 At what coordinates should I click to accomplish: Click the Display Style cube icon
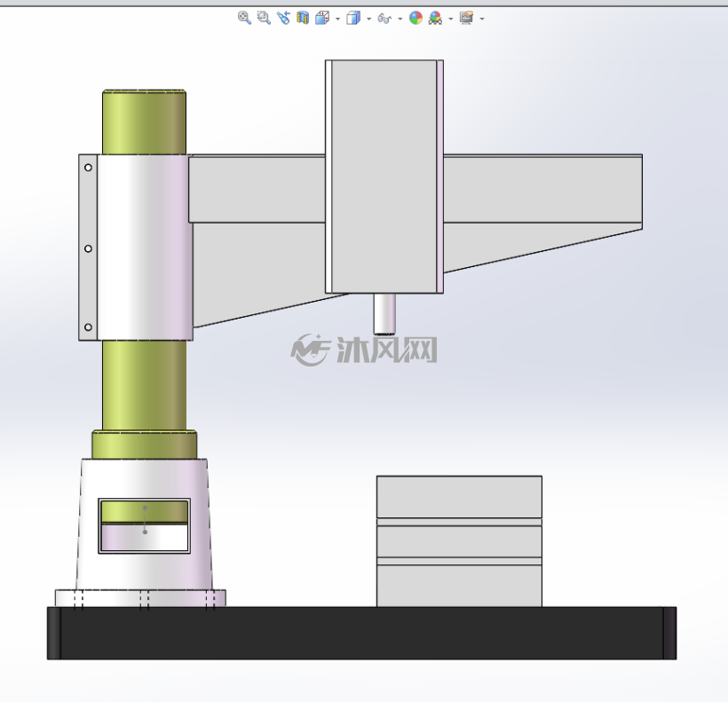tap(353, 18)
